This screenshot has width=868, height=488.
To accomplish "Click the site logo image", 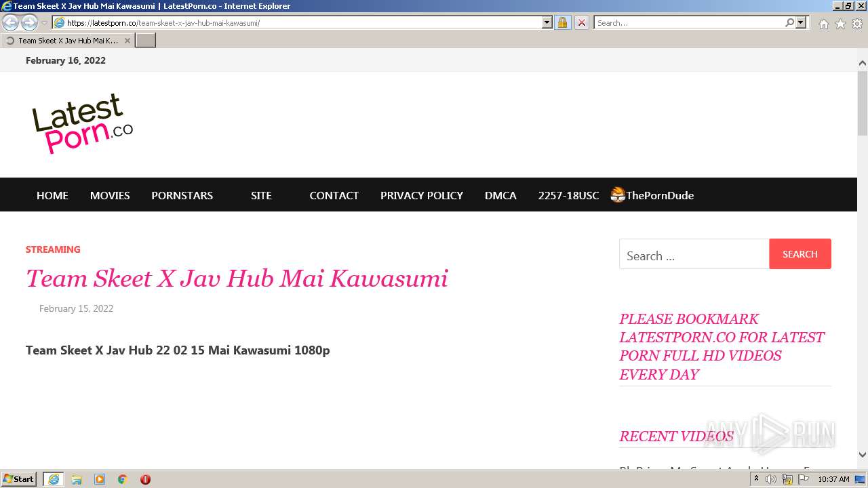I will coord(82,123).
